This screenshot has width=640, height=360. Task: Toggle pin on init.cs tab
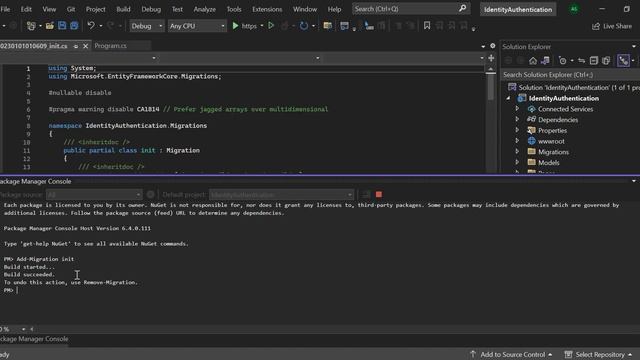76,46
